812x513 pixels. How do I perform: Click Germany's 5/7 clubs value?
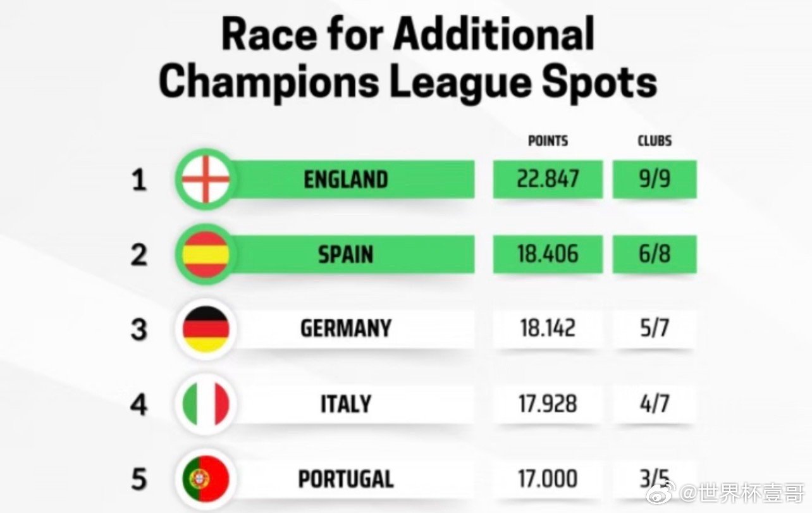point(655,329)
